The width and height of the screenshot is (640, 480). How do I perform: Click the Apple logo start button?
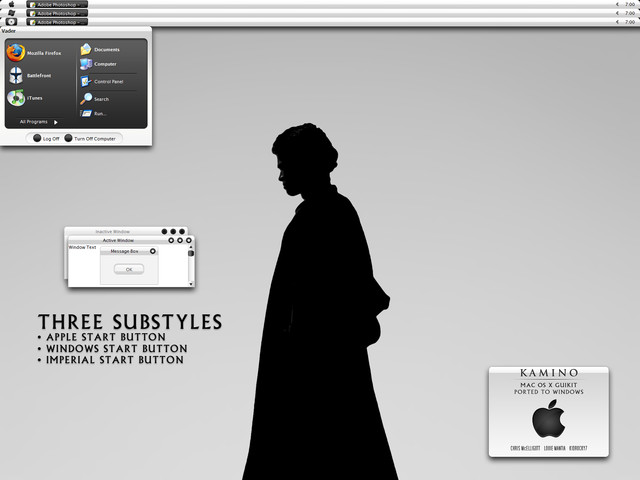pyautogui.click(x=11, y=4)
